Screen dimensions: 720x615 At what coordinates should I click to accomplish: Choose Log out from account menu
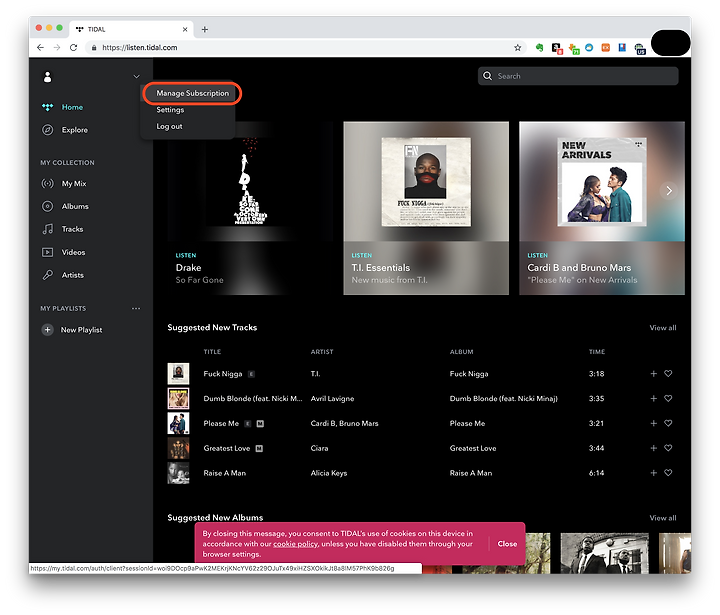pyautogui.click(x=169, y=126)
